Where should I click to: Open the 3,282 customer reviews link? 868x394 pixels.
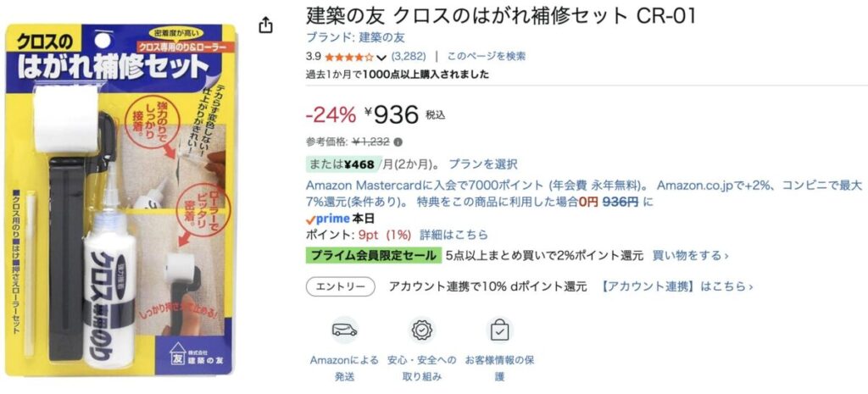pyautogui.click(x=409, y=57)
